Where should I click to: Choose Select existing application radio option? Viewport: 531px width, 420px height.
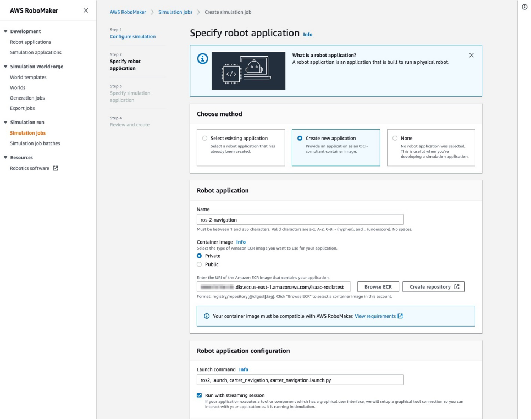[x=204, y=138]
